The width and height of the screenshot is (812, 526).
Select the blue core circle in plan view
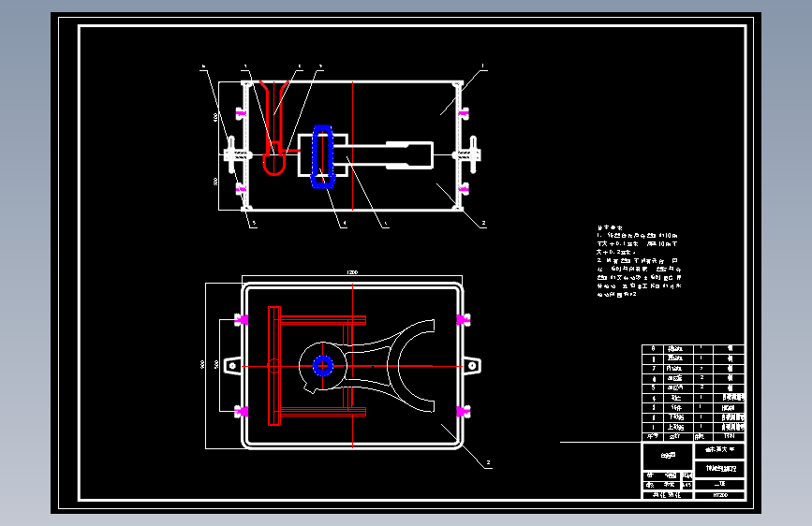323,366
